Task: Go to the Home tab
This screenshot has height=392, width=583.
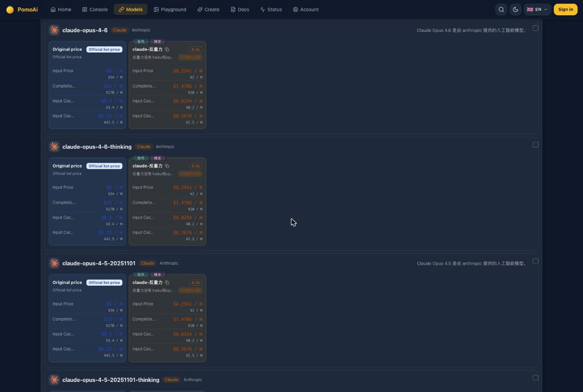Action: pyautogui.click(x=61, y=10)
